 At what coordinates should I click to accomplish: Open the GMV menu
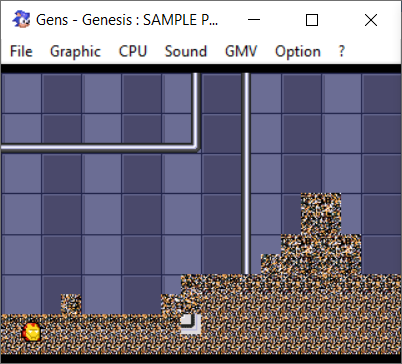pyautogui.click(x=241, y=51)
